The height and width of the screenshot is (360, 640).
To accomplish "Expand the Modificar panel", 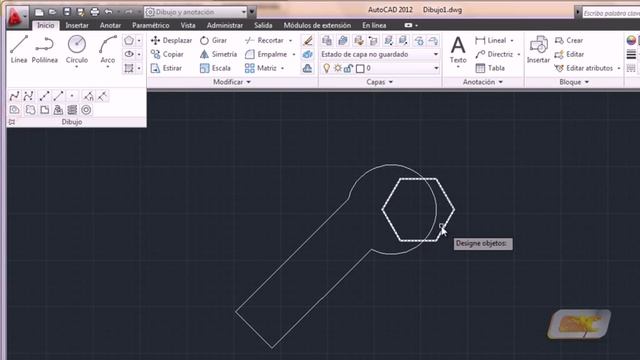I will click(x=232, y=82).
